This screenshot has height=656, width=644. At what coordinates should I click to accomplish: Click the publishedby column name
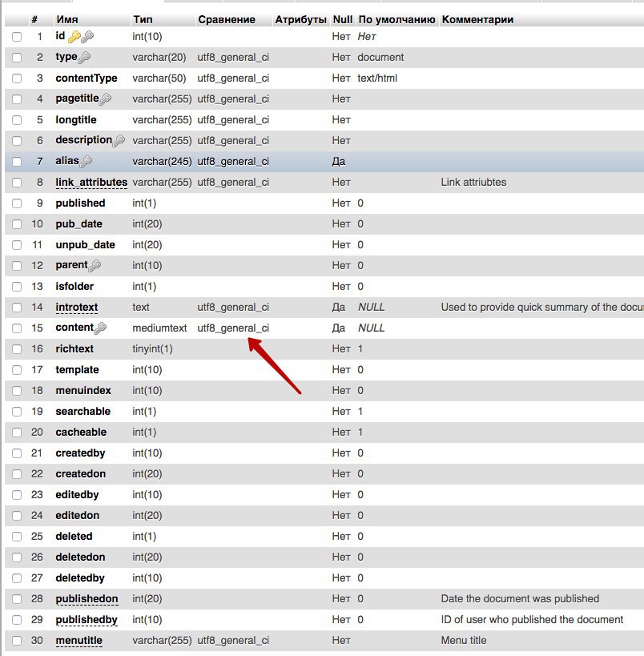(x=87, y=620)
